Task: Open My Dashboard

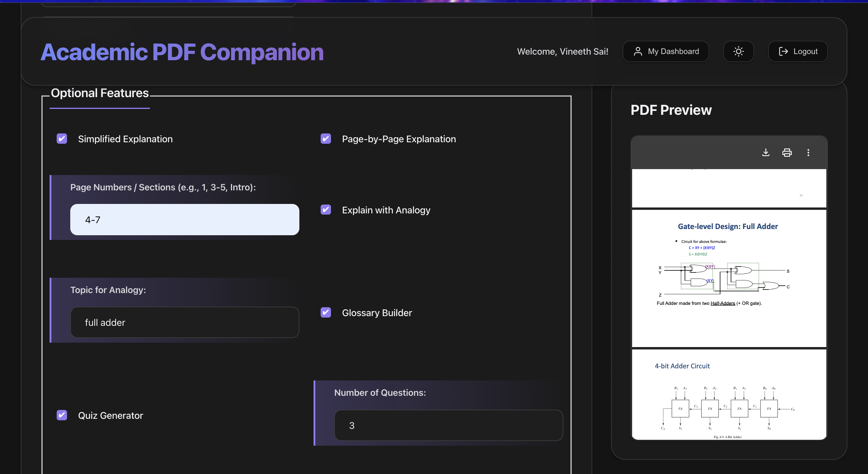Action: point(666,52)
